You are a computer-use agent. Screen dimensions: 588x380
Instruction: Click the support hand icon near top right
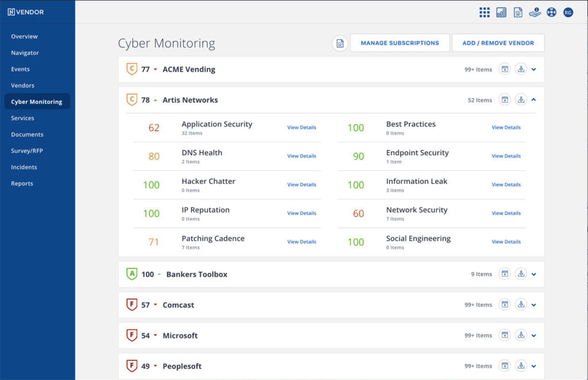[x=535, y=12]
